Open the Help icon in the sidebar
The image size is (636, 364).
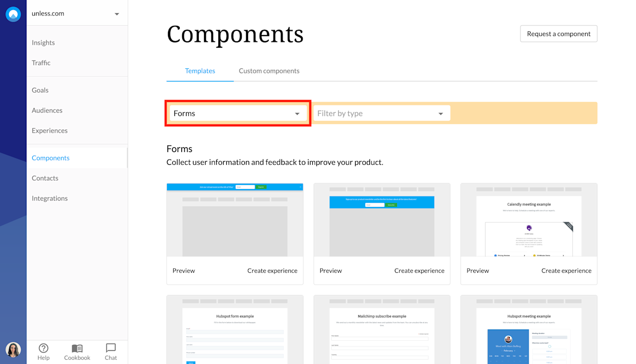43,351
